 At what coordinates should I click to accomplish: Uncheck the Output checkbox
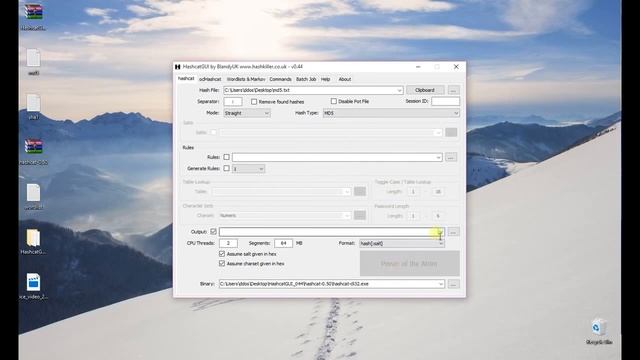pos(213,231)
